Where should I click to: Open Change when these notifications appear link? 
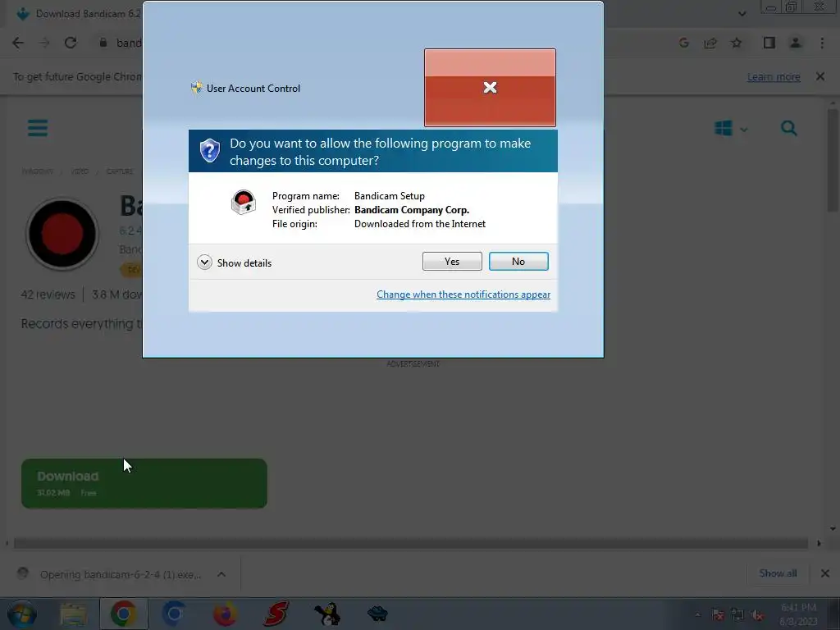(x=463, y=294)
